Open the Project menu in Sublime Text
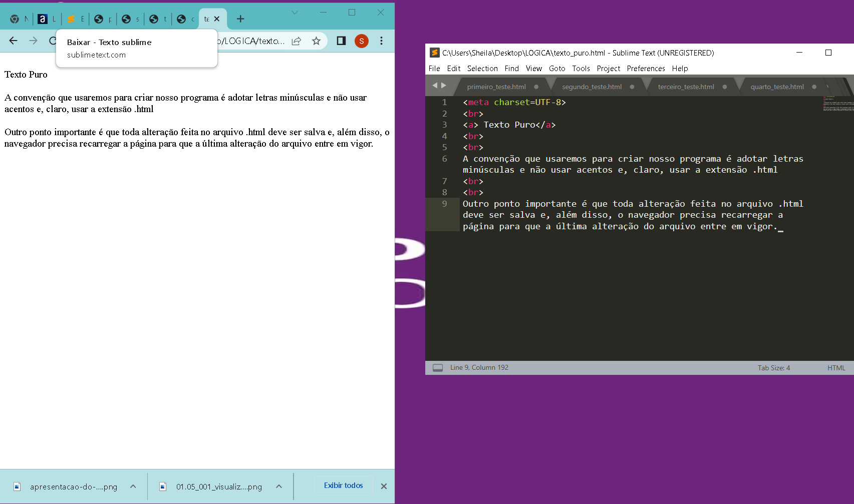The image size is (854, 504). pyautogui.click(x=609, y=69)
